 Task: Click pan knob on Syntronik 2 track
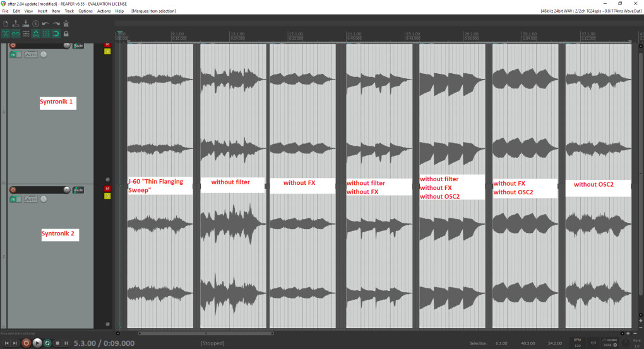point(44,199)
